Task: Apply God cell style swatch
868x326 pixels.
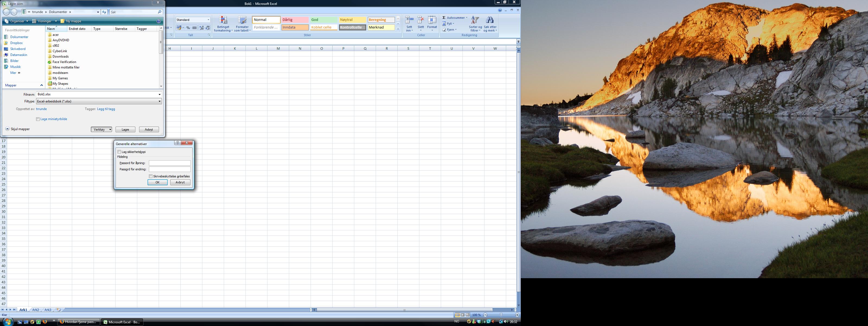Action: pos(324,20)
